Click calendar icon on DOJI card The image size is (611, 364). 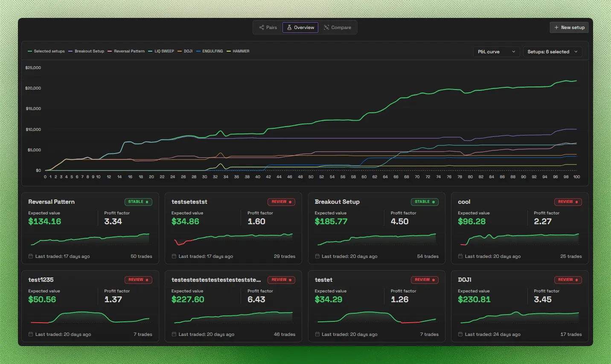pyautogui.click(x=460, y=334)
